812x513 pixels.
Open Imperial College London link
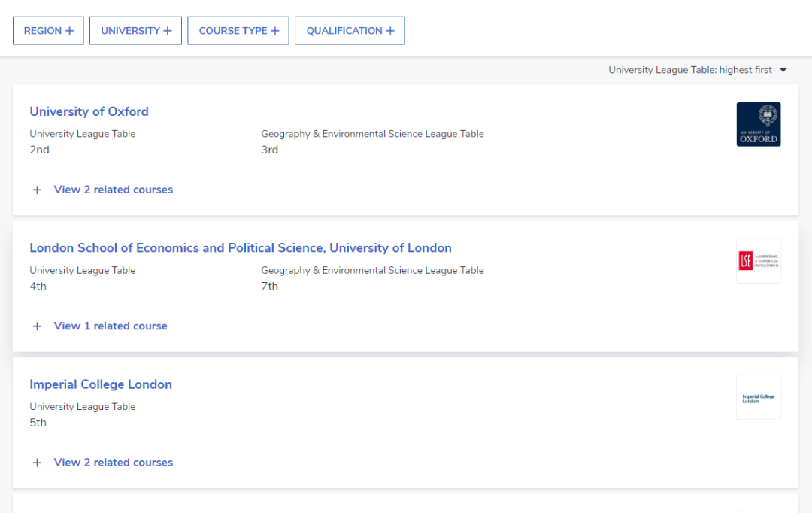coord(101,384)
